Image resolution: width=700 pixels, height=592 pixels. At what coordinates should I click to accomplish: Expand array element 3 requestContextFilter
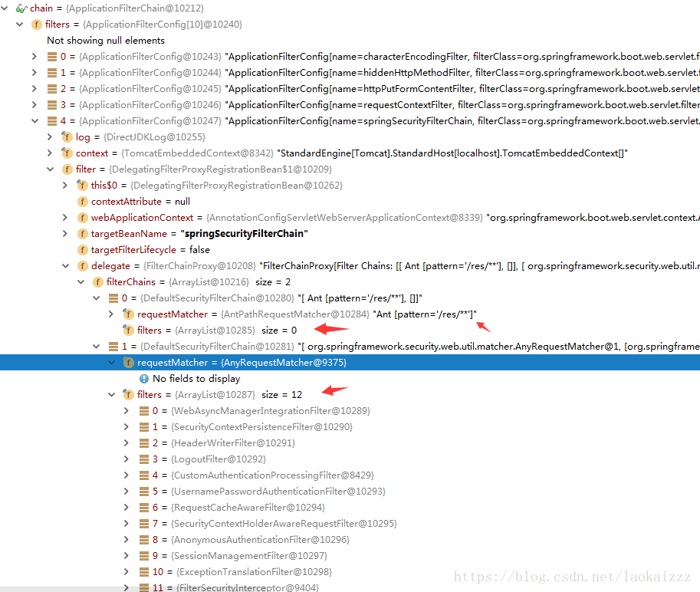(35, 104)
